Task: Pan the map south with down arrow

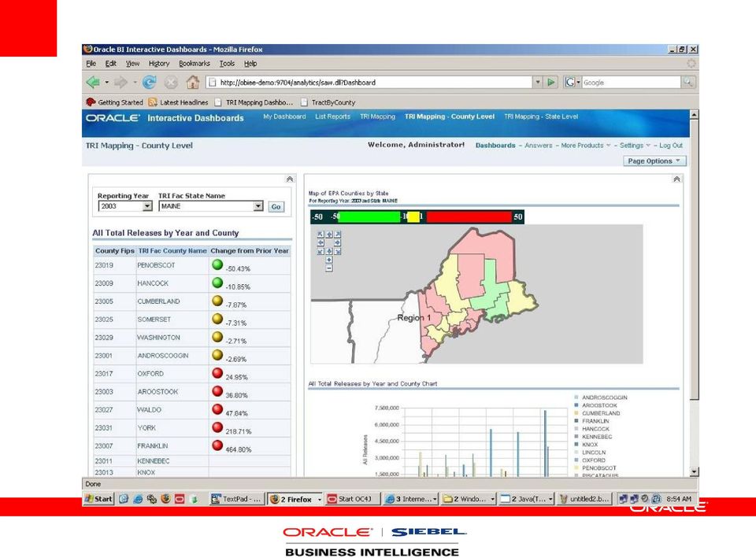Action: (x=329, y=251)
